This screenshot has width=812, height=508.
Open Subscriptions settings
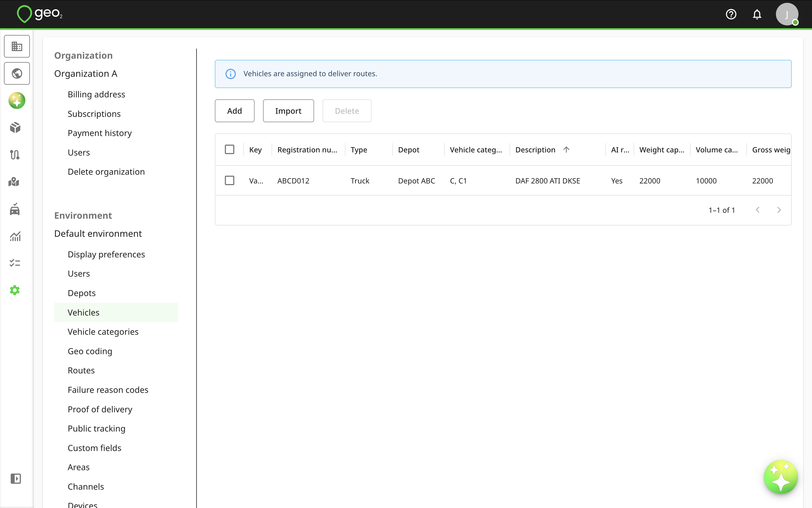(94, 114)
